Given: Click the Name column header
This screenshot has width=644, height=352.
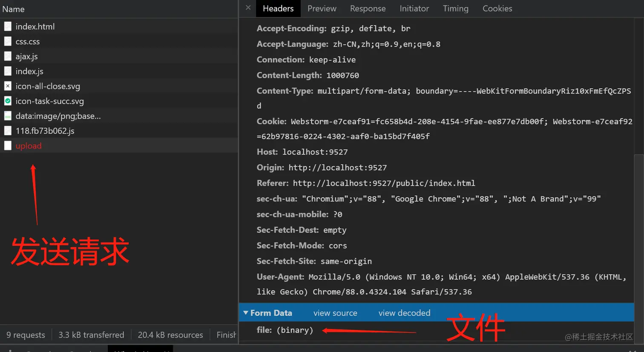Looking at the screenshot, I should pos(119,9).
